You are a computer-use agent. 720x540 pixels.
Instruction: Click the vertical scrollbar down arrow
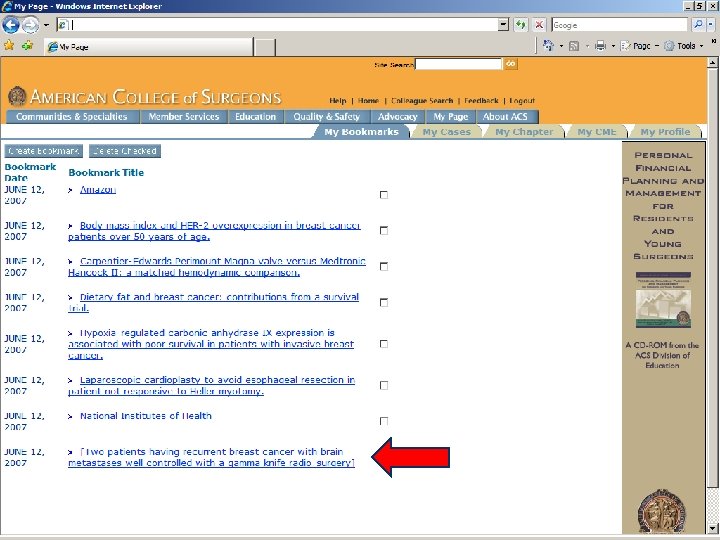pos(712,529)
